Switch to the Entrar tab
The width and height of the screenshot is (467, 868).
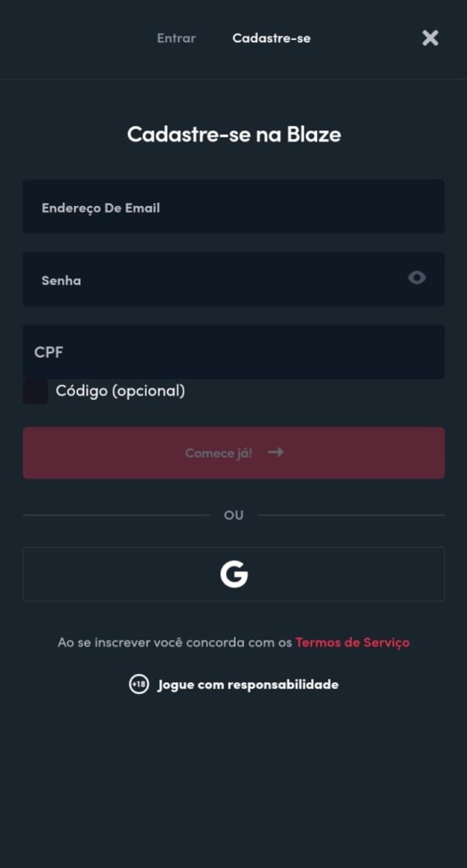[x=176, y=38]
